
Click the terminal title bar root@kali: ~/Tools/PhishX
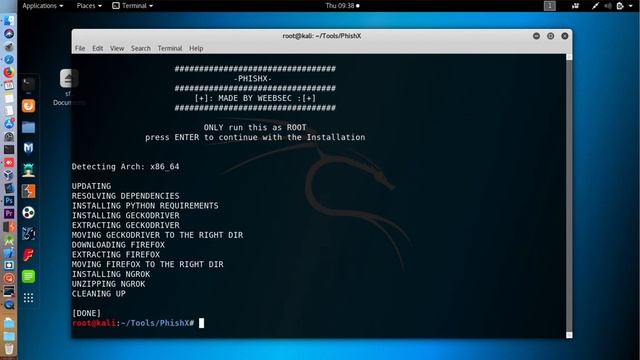322,36
